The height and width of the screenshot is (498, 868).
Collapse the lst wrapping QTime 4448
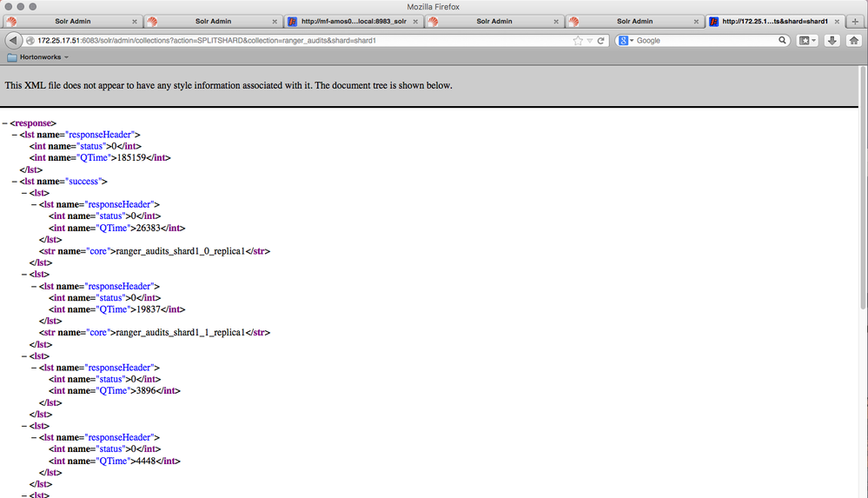click(24, 426)
